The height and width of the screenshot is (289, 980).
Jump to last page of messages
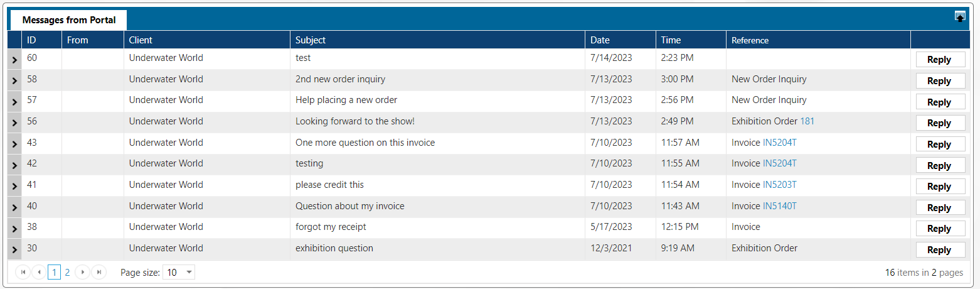[99, 272]
